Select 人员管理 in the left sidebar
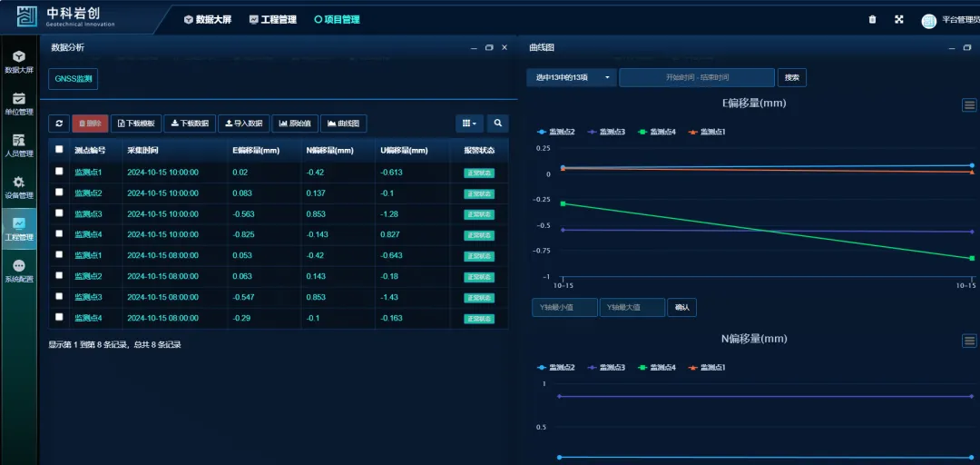The width and height of the screenshot is (980, 465). 19,146
